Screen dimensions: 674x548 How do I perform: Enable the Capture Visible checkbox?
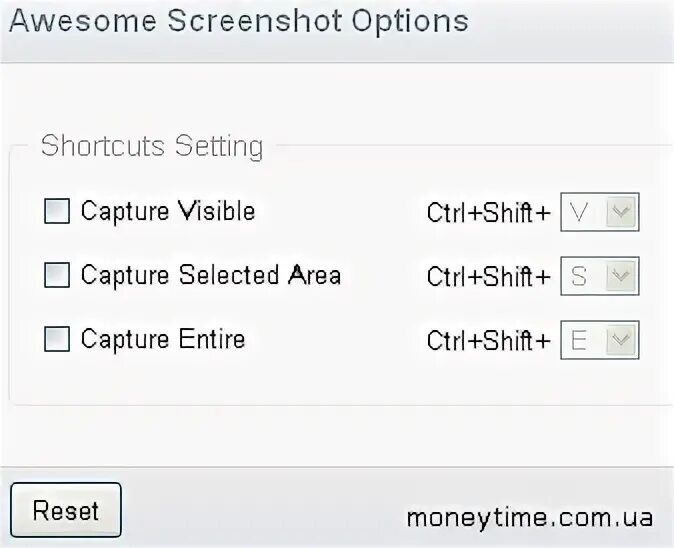click(58, 211)
